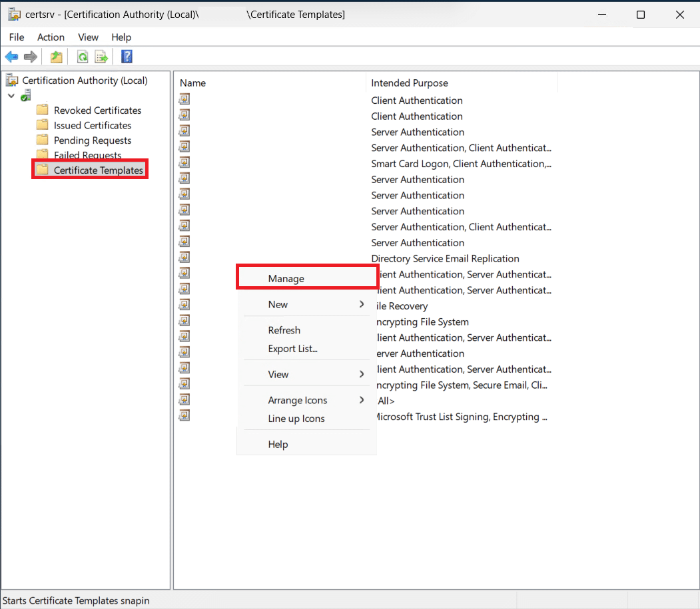
Task: Click the Name column header
Action: coord(193,83)
